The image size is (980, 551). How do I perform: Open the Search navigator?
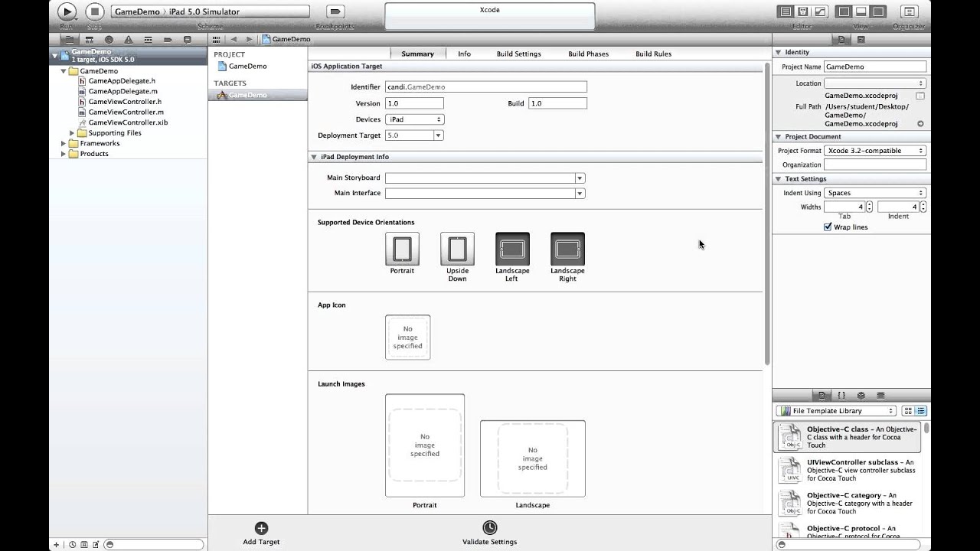pyautogui.click(x=109, y=39)
